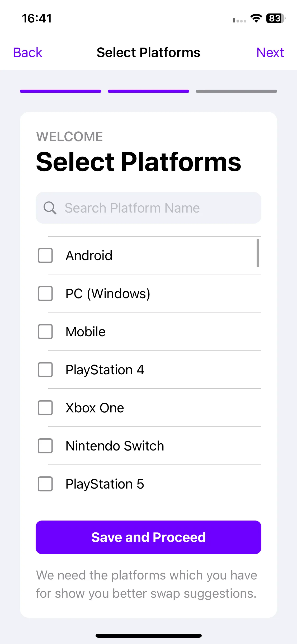The height and width of the screenshot is (644, 297).
Task: Tap the first progress step bar
Action: (60, 91)
